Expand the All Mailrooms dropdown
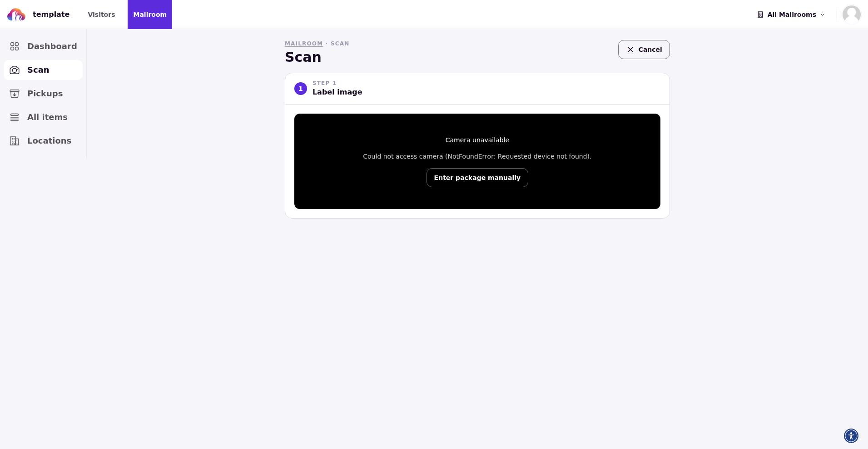The width and height of the screenshot is (868, 449). [791, 15]
